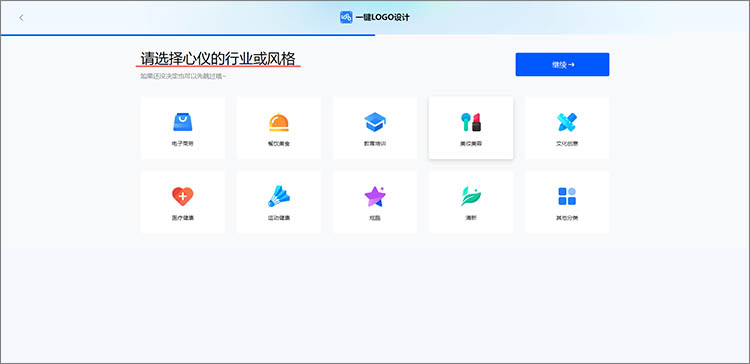The image size is (750, 364).
Task: Click the blue progress bar under the header
Action: 188,35
